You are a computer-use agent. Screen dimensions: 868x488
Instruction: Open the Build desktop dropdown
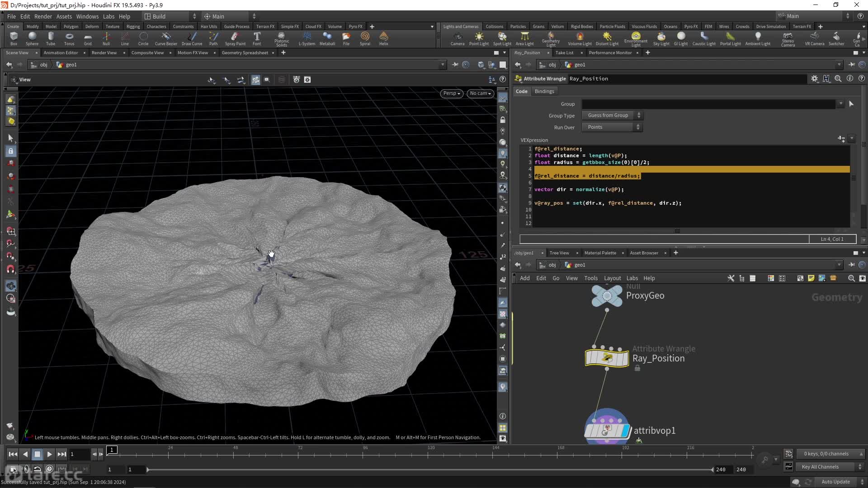click(x=170, y=16)
